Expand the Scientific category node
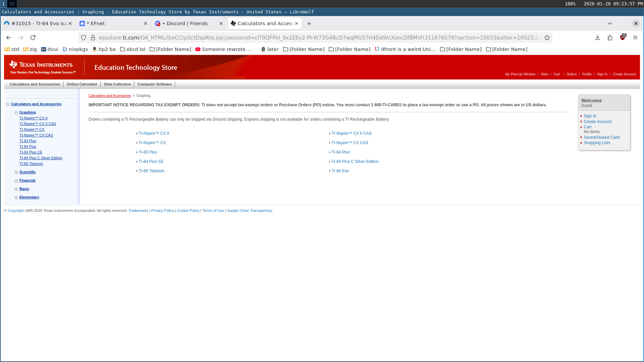Image resolution: width=644 pixels, height=362 pixels. coord(16,172)
